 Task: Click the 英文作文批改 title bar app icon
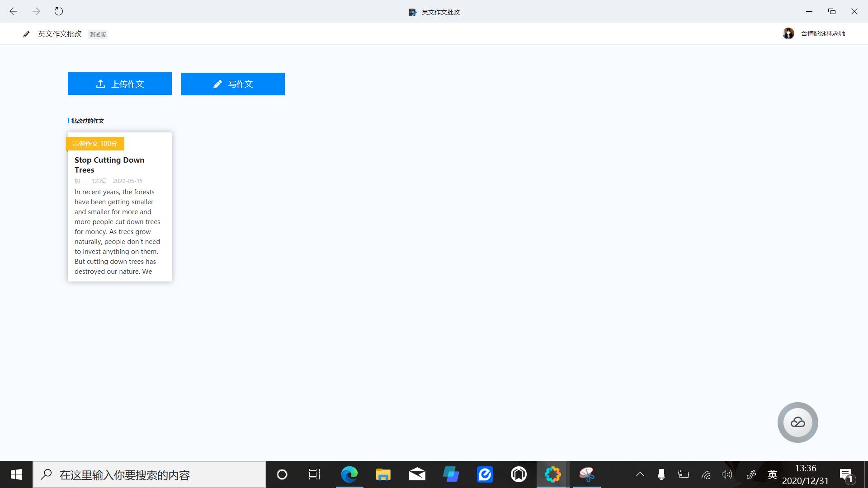pos(412,12)
